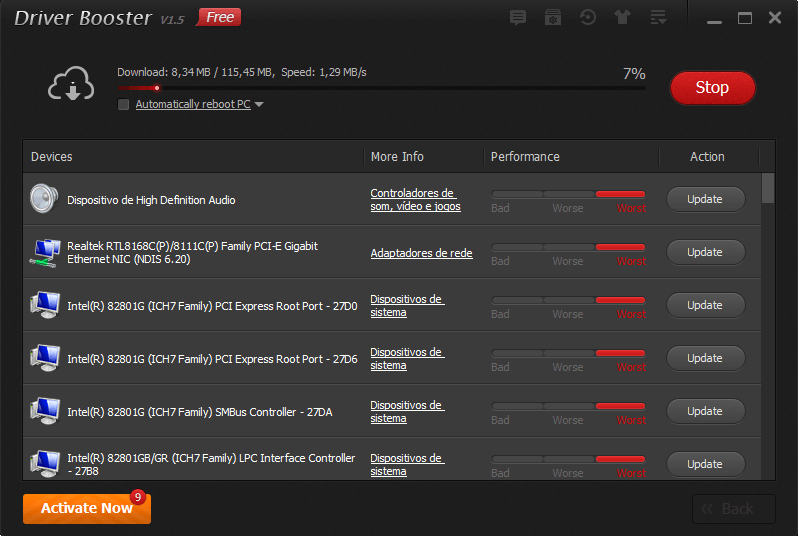Expand the Automatically reboot PC dropdown arrow
The height and width of the screenshot is (536, 798).
[259, 104]
